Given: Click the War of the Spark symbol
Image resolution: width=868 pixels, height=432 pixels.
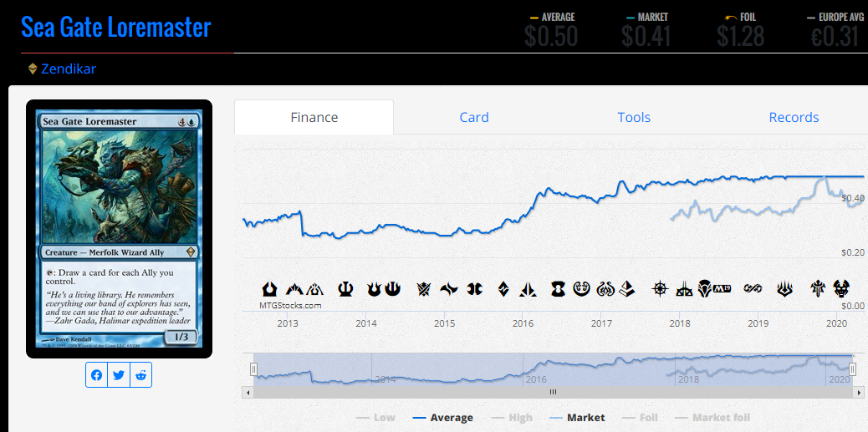Looking at the screenshot, I should pyautogui.click(x=785, y=289).
